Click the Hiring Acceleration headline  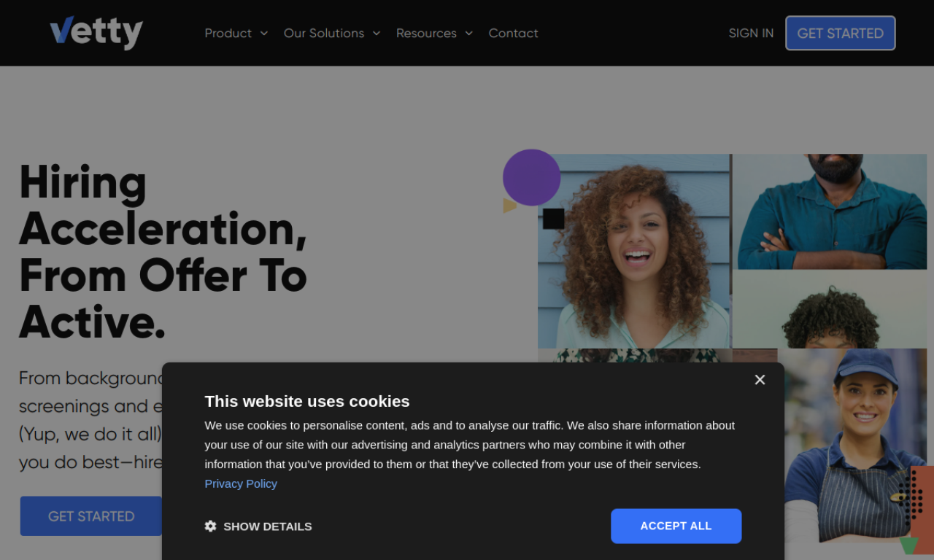[163, 252]
